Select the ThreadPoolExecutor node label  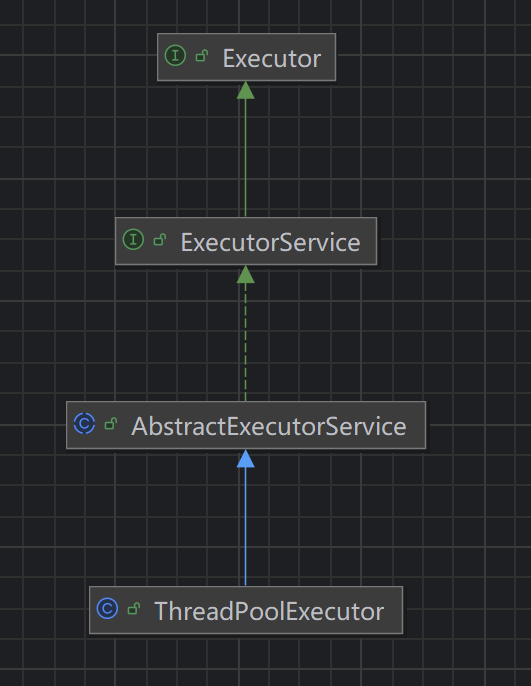(x=269, y=611)
